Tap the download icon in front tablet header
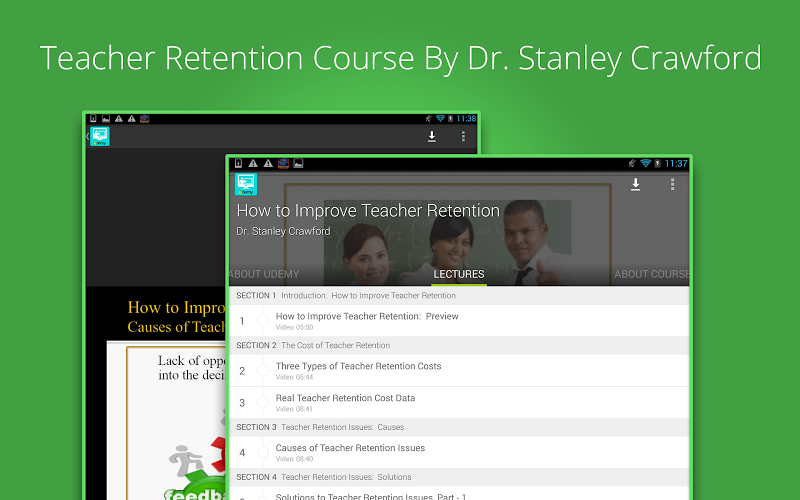This screenshot has width=800, height=500. (635, 184)
